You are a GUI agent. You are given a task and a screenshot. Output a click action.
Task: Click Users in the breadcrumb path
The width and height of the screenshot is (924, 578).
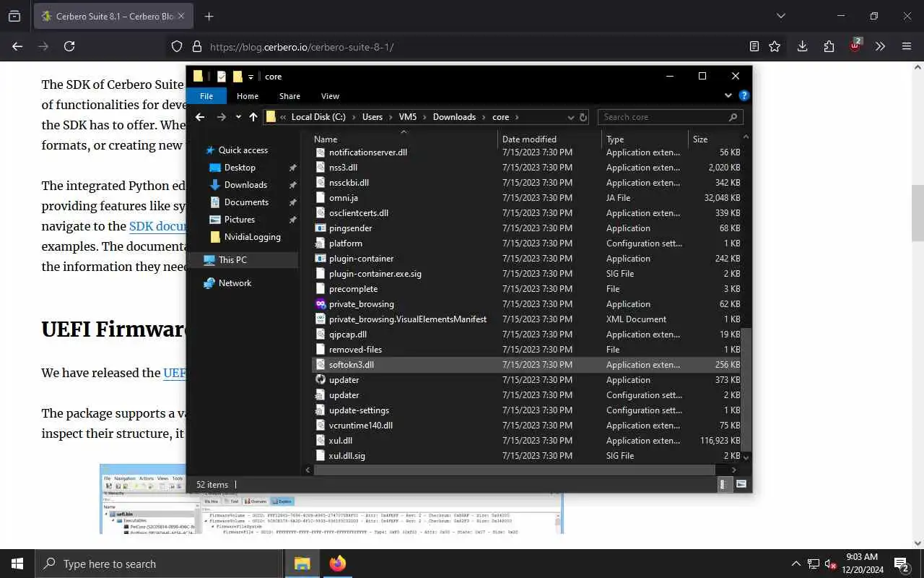tap(372, 117)
